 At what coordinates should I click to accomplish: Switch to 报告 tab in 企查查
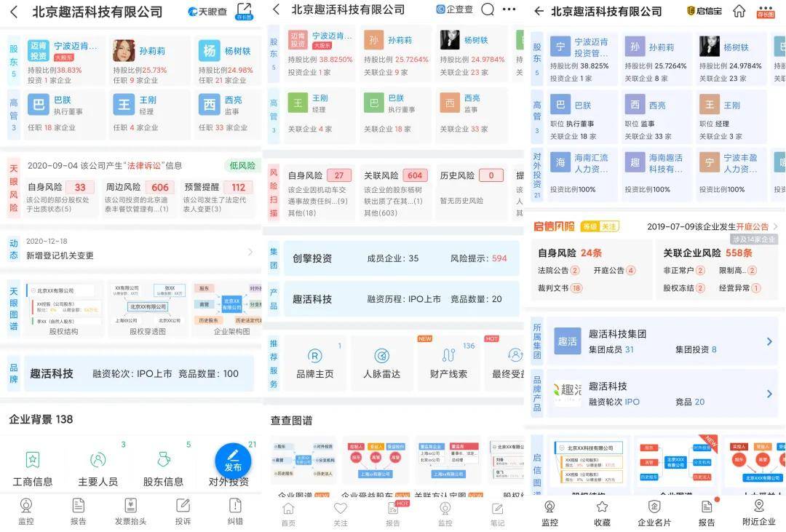(393, 515)
